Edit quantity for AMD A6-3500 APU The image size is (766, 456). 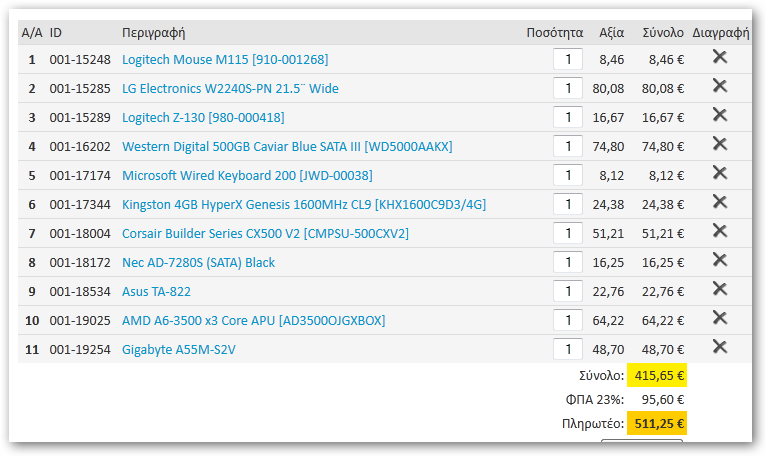click(x=568, y=321)
